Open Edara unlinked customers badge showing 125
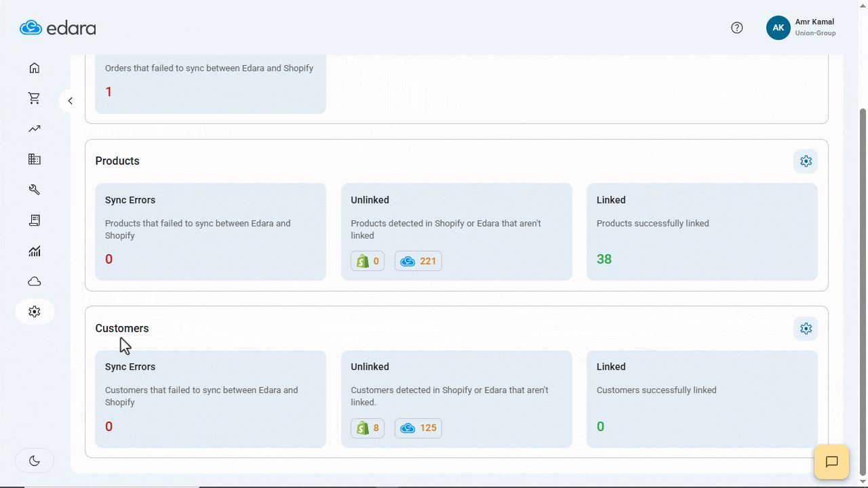 point(418,428)
